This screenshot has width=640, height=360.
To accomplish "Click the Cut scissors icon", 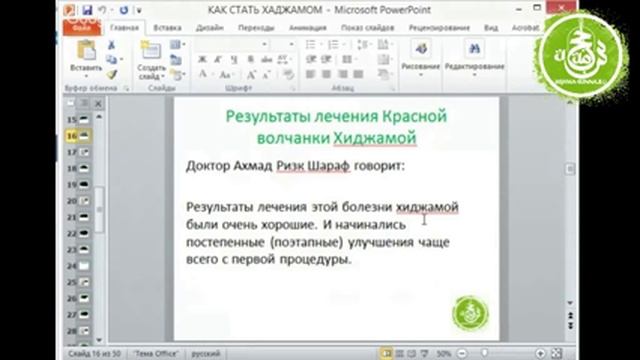I will pyautogui.click(x=111, y=45).
